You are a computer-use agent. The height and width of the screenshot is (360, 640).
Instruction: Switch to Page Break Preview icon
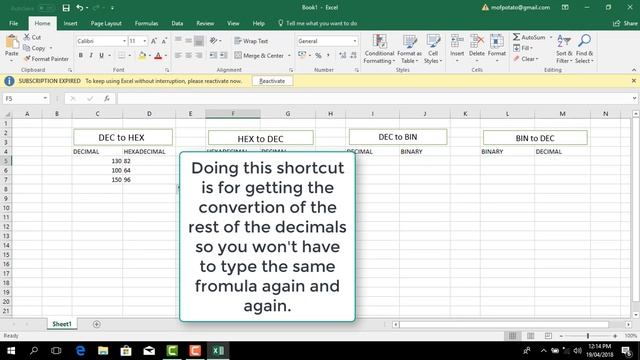[x=548, y=336]
